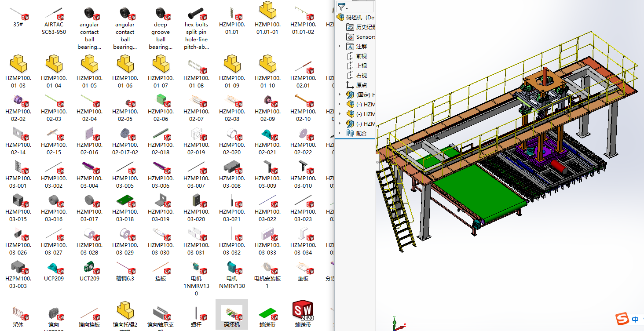Screen dimensions: 644x331
Task: Select the 原点 origin in tree
Action: 357,85
